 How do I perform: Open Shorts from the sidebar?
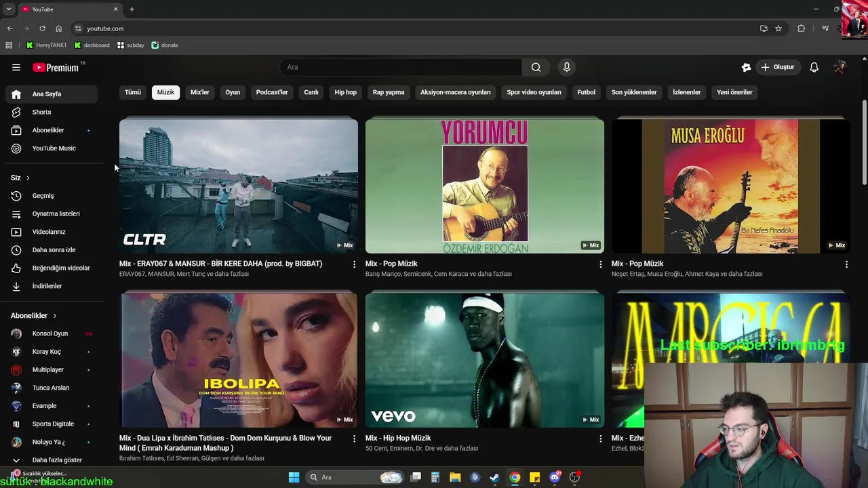coord(52,112)
